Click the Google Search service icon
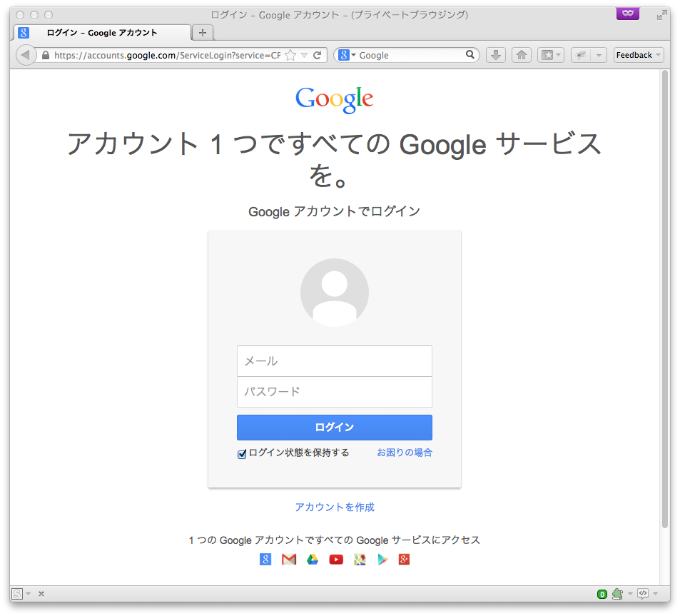Screen dimensions: 680x616 pos(265,559)
